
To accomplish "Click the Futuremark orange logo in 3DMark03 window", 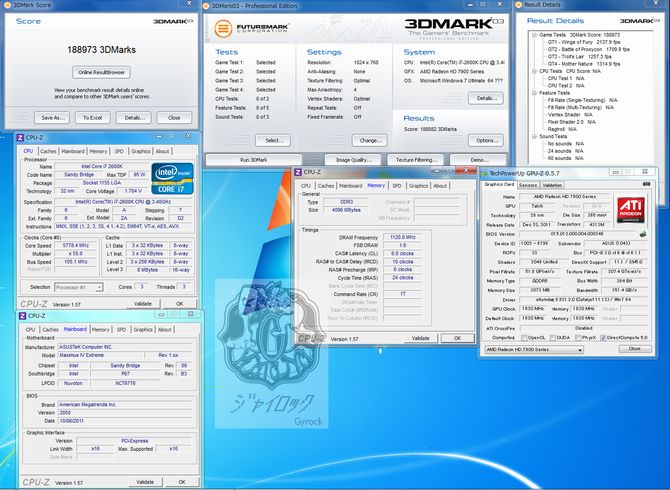I will point(223,29).
